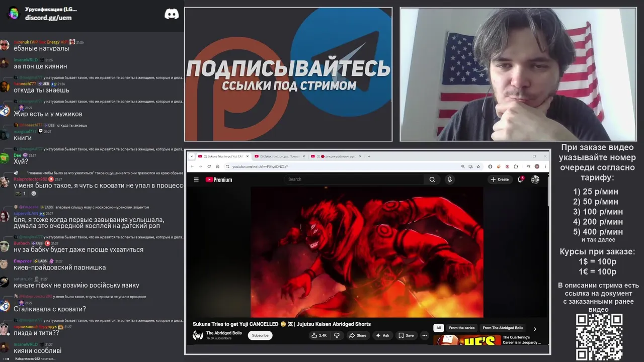Open a new Chrome tab with plus
Screen dimensions: 644x362
point(369,156)
